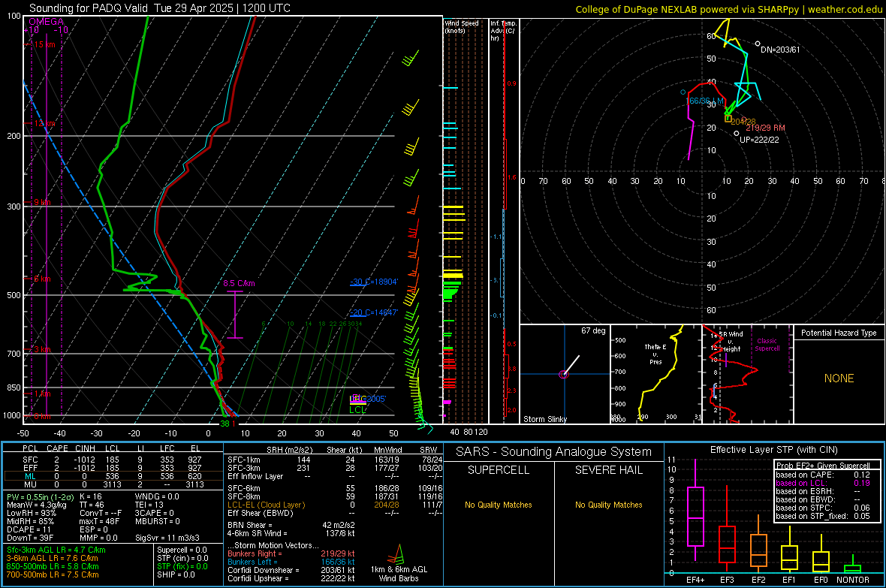
Task: Click the white circle marker beside UP=222/22
Action: tap(737, 134)
